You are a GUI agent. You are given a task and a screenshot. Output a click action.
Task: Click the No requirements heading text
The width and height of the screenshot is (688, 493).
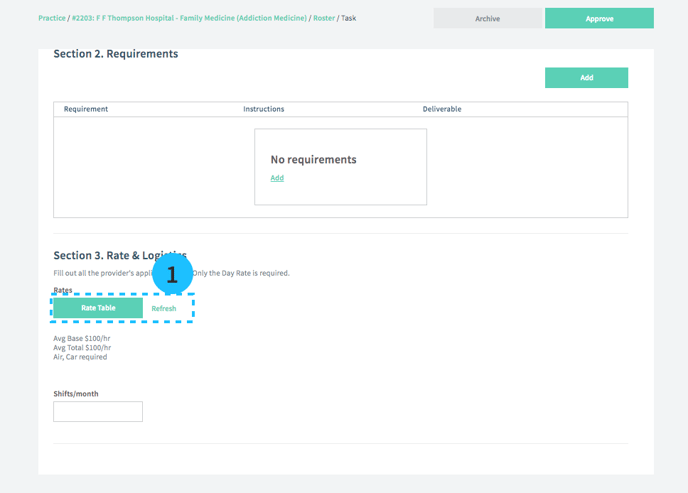pos(313,160)
